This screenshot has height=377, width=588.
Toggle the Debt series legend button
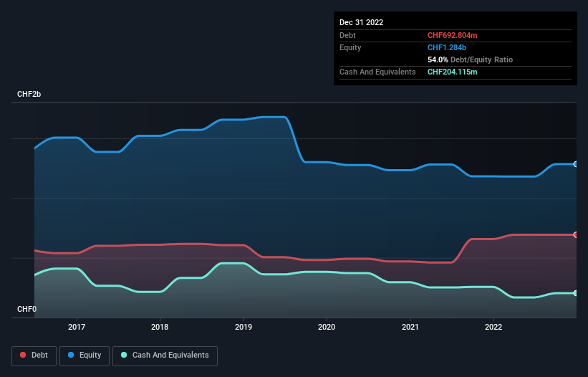click(34, 355)
